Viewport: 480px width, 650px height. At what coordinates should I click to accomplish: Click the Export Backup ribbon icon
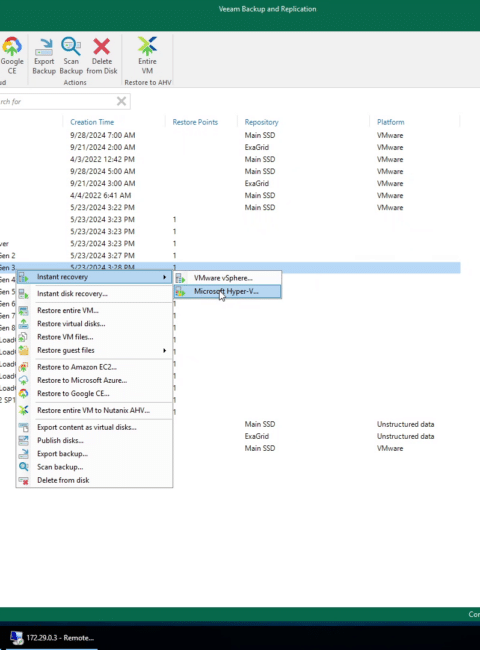coord(44,47)
